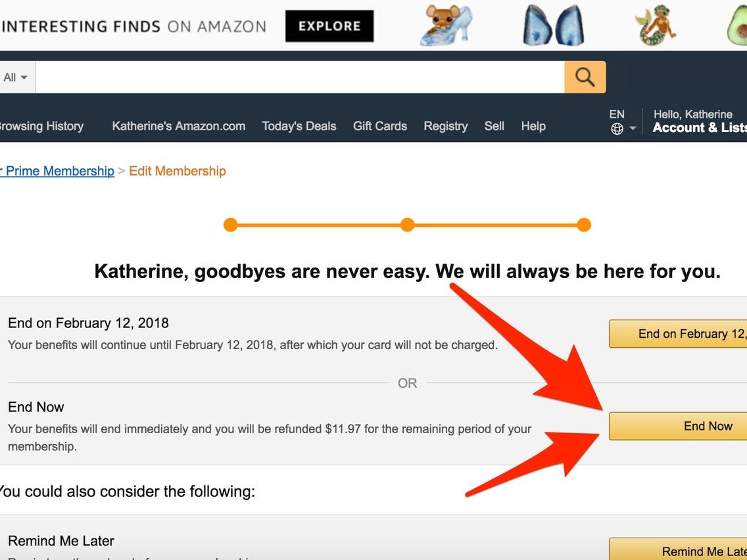
Task: Select the last orange progress dot
Action: (584, 224)
